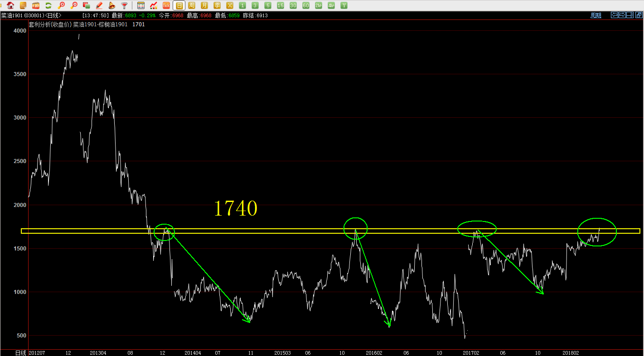The width and height of the screenshot is (644, 356).
Task: Open the funnel filter tool
Action: click(x=124, y=5)
